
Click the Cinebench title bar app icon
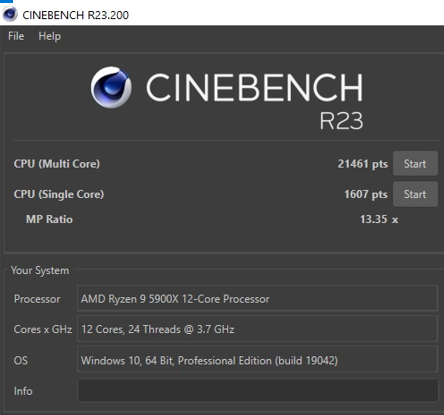10,14
